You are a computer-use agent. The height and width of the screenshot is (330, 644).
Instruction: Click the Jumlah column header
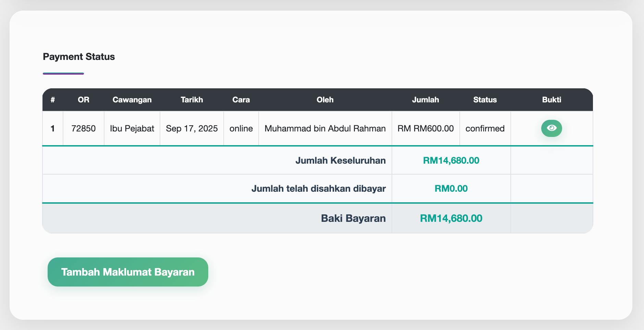(x=425, y=100)
